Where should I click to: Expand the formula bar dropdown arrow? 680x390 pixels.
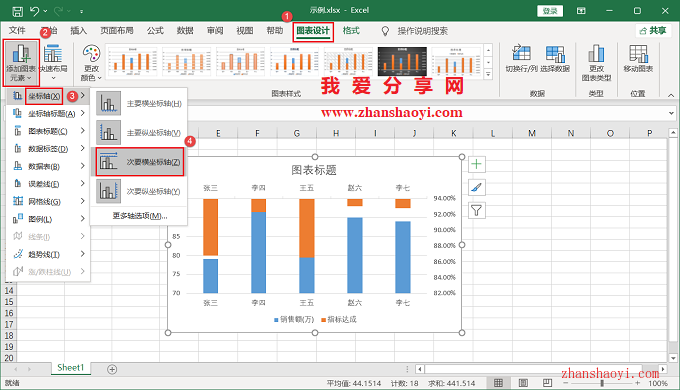(x=671, y=113)
